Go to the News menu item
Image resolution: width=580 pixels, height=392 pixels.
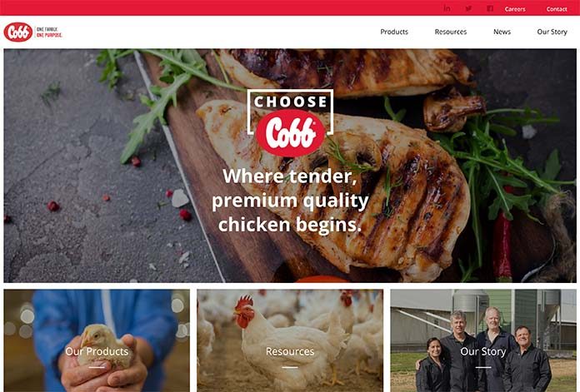click(502, 32)
